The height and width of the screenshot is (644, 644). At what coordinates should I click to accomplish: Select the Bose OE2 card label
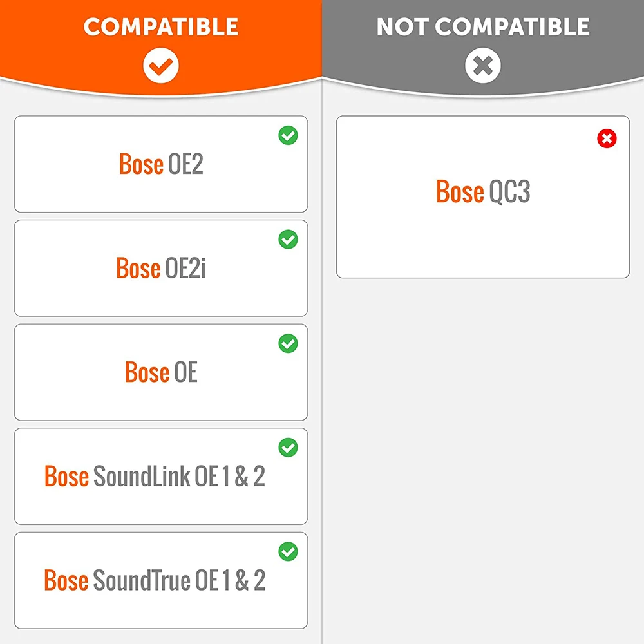point(161,164)
